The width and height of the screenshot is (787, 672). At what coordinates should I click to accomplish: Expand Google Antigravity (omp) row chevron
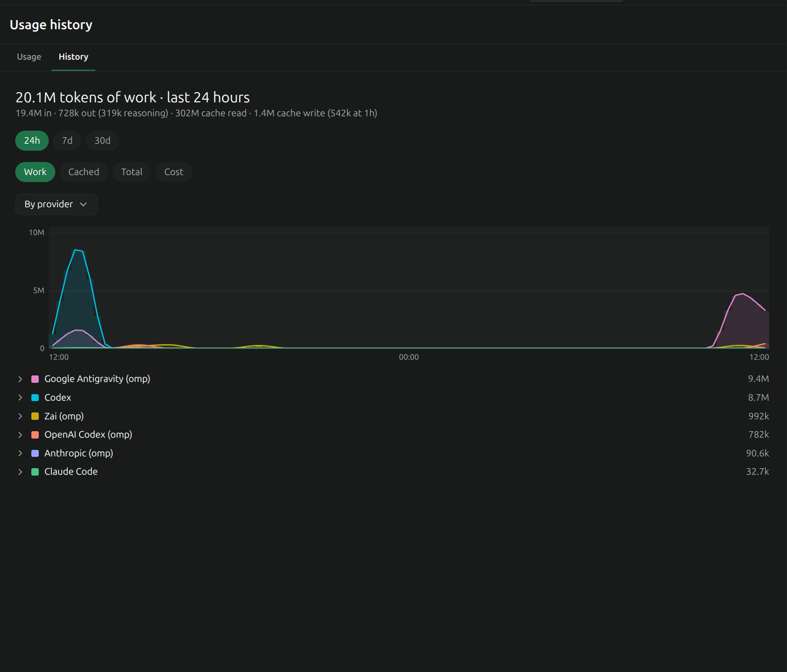click(x=20, y=379)
